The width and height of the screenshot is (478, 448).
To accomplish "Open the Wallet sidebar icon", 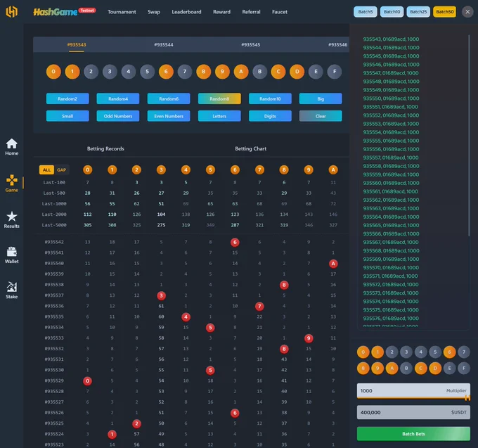I will [x=11, y=255].
